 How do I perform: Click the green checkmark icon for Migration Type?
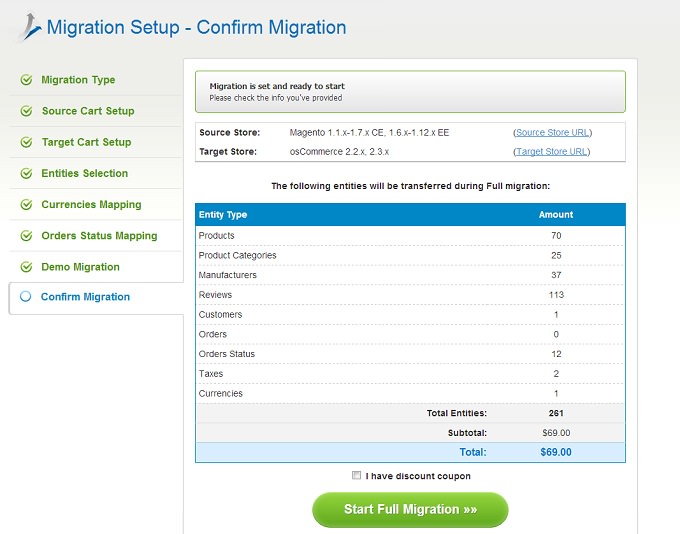click(26, 80)
